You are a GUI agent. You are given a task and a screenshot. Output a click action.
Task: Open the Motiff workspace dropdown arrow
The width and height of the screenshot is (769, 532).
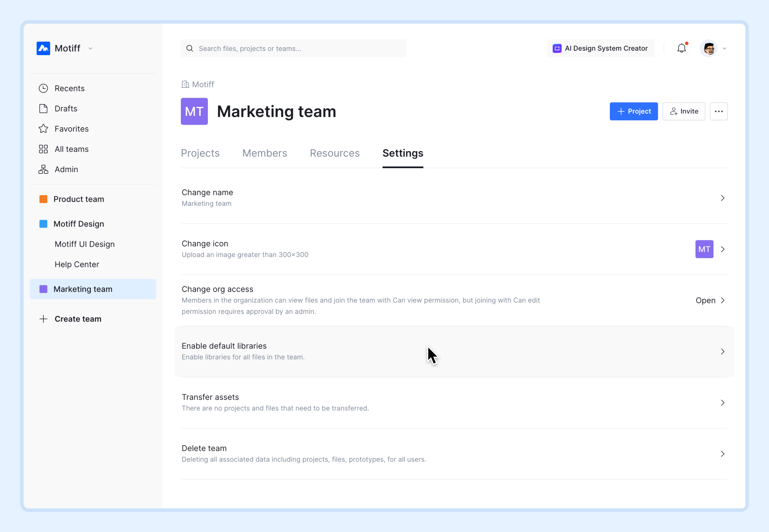point(91,49)
